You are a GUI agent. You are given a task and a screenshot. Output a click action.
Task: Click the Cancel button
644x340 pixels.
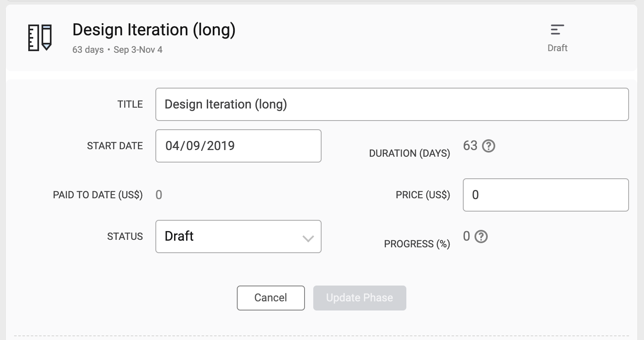coord(270,298)
